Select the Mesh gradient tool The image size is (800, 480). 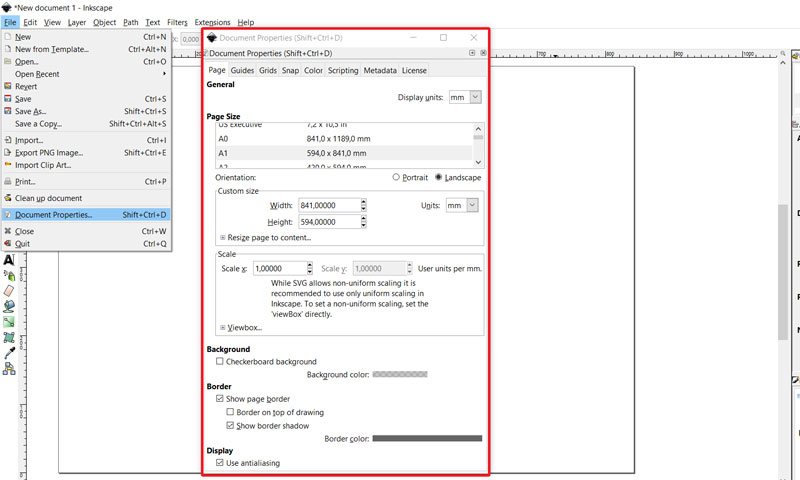(x=9, y=337)
